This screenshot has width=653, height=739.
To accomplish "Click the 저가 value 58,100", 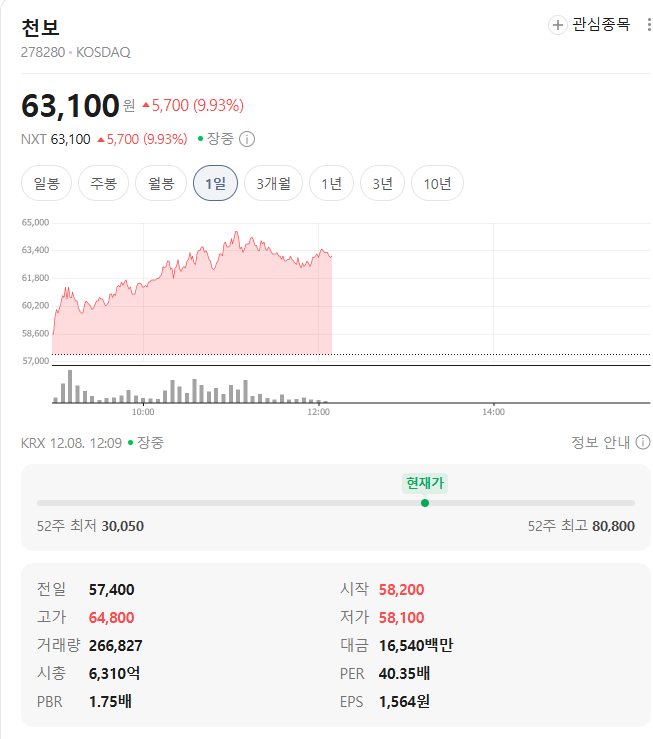I will pyautogui.click(x=401, y=617).
